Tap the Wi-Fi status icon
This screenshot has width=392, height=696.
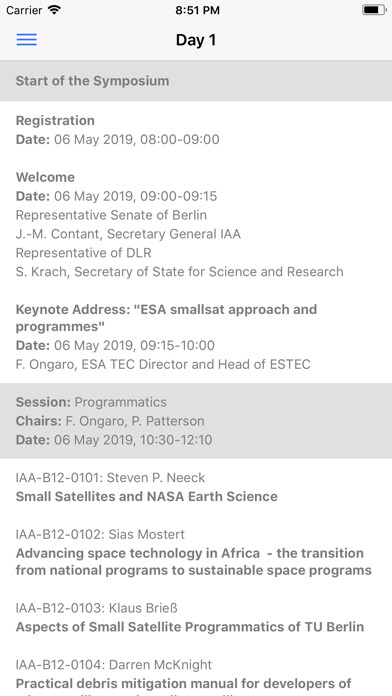click(55, 10)
